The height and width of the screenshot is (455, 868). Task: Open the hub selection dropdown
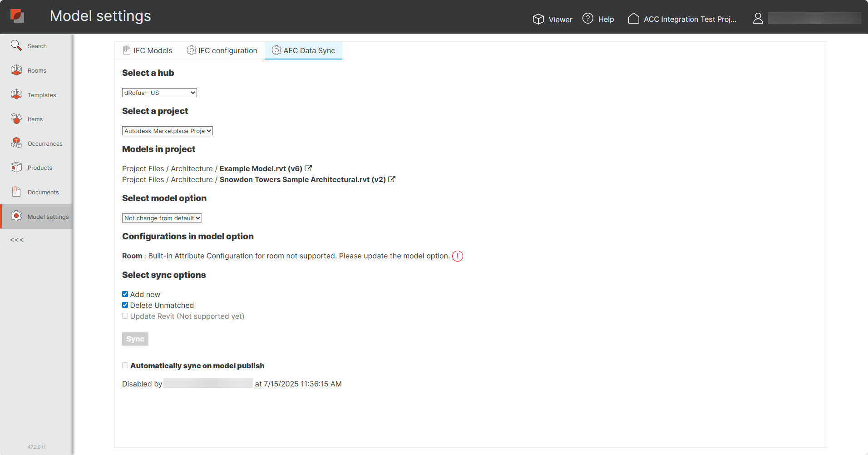[159, 92]
